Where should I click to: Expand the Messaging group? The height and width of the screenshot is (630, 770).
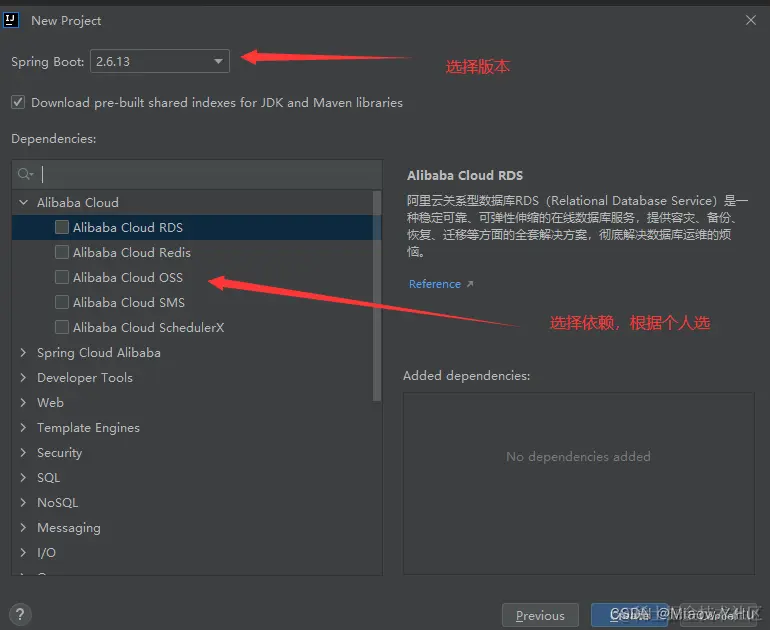coord(23,527)
